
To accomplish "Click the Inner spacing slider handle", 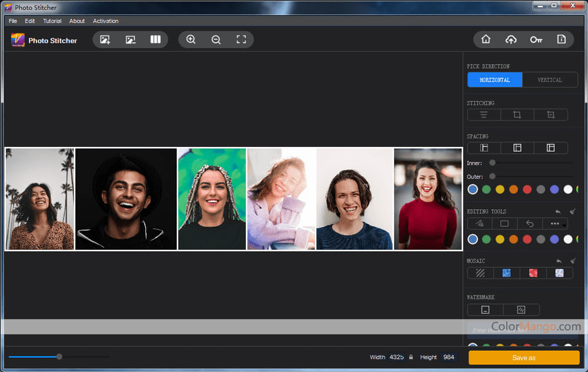I will point(492,163).
